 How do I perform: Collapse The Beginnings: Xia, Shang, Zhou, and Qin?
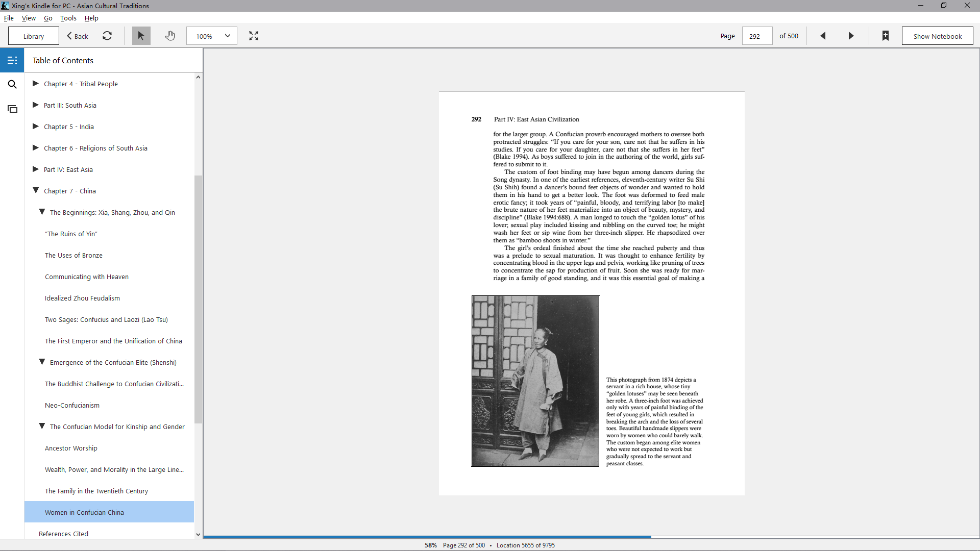(x=42, y=212)
